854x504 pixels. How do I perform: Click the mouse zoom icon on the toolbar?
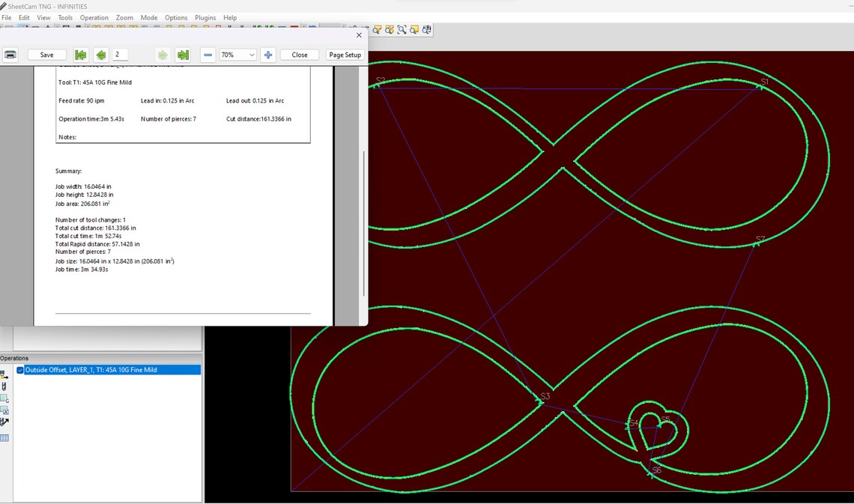pos(427,29)
